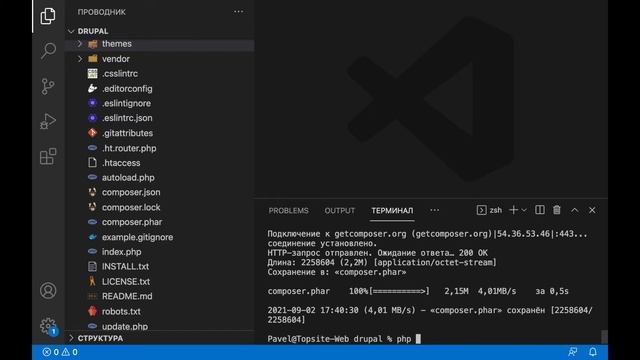Click the robots.txt file icon
Image resolution: width=640 pixels, height=360 pixels.
[93, 311]
